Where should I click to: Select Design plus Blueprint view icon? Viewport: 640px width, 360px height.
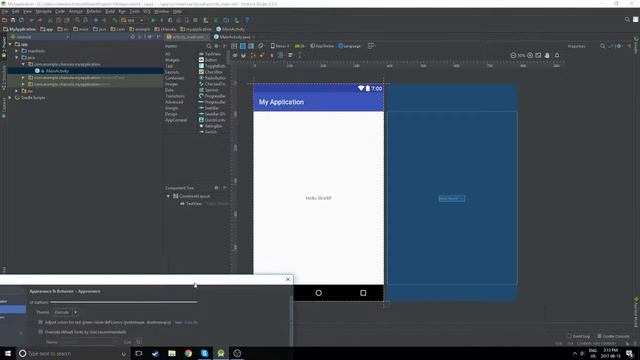[251, 46]
